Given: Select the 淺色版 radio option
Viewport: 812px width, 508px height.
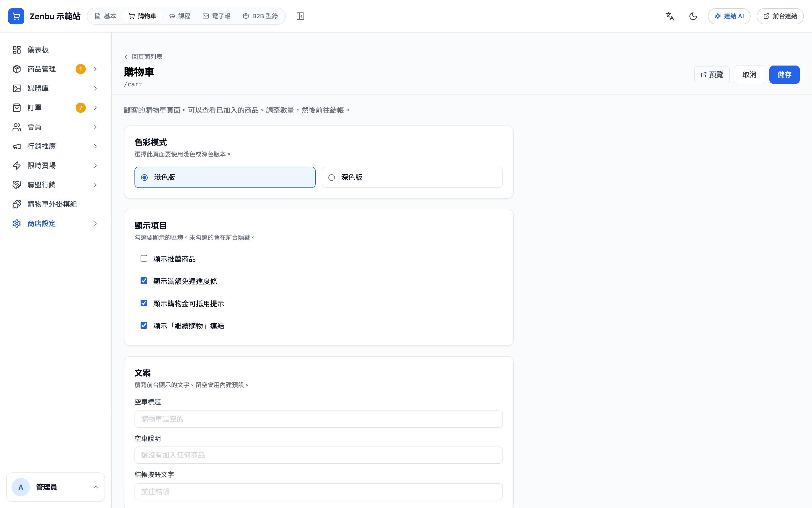Looking at the screenshot, I should [225, 177].
